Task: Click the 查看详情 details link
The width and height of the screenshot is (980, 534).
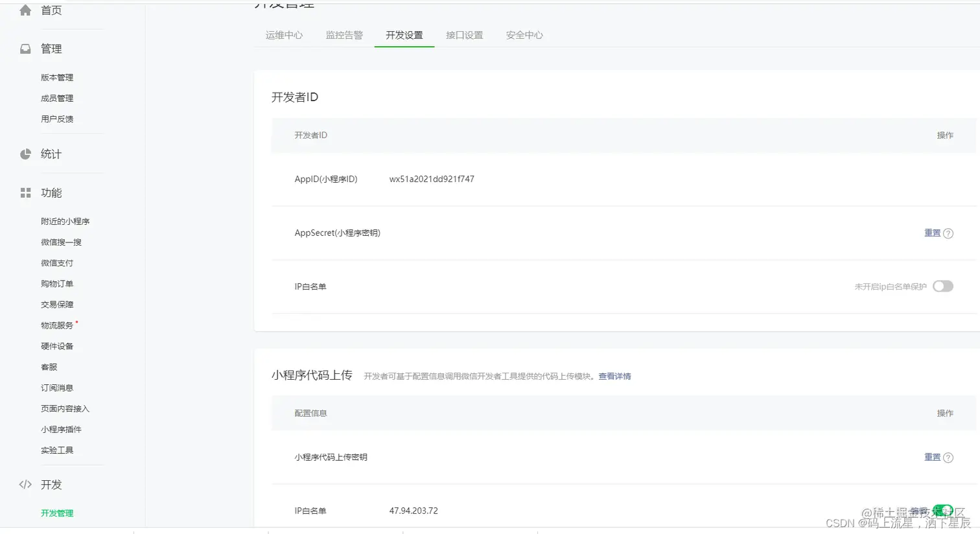Action: [x=614, y=376]
